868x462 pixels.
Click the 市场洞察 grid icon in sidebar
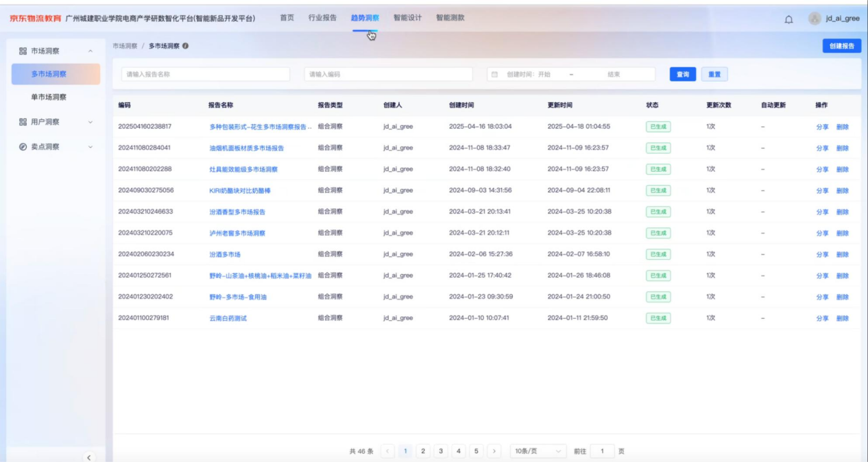(23, 51)
